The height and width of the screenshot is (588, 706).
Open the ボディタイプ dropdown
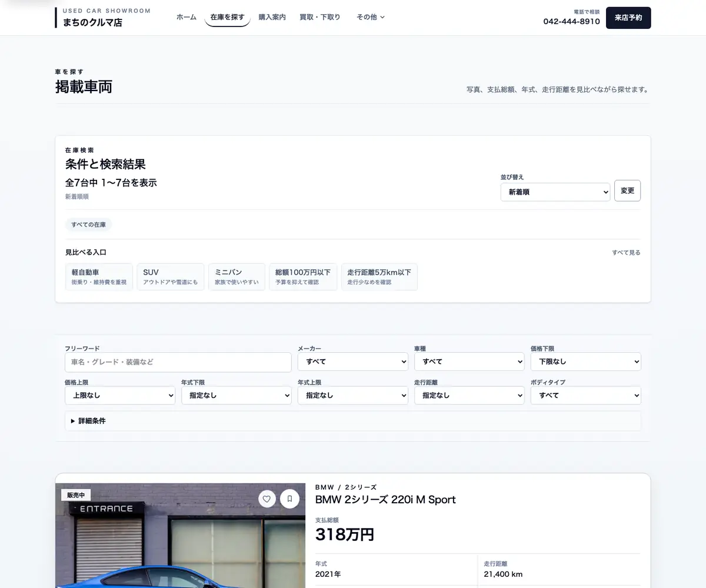click(586, 395)
